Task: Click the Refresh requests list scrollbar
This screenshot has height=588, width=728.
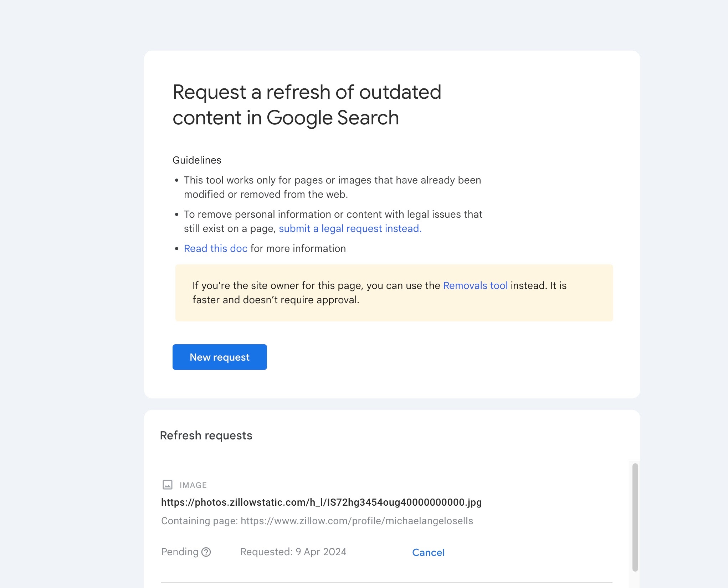Action: tap(635, 517)
